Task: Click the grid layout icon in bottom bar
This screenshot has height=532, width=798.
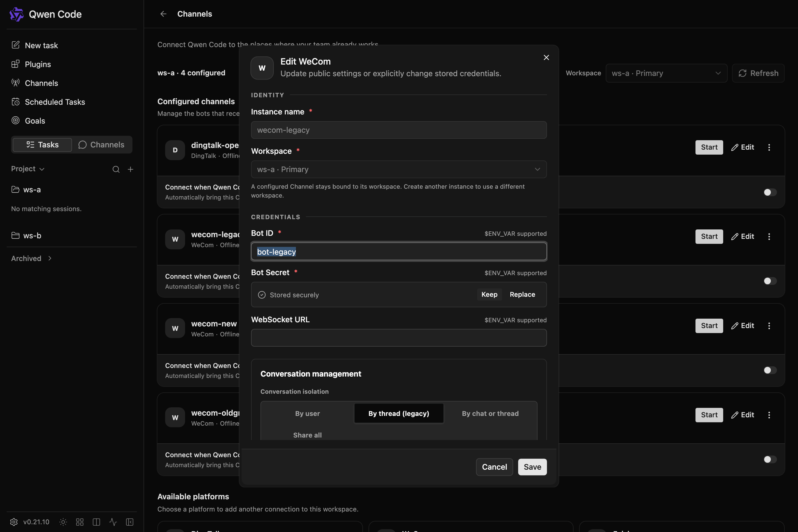Action: [x=80, y=522]
